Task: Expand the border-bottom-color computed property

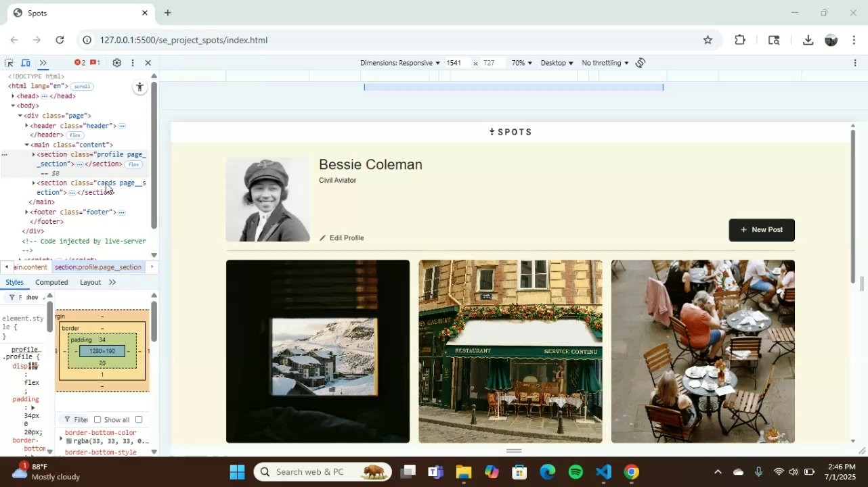Action: tap(61, 438)
